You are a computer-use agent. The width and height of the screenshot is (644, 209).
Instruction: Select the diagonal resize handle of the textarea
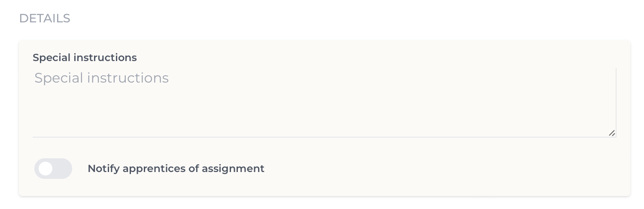point(612,133)
